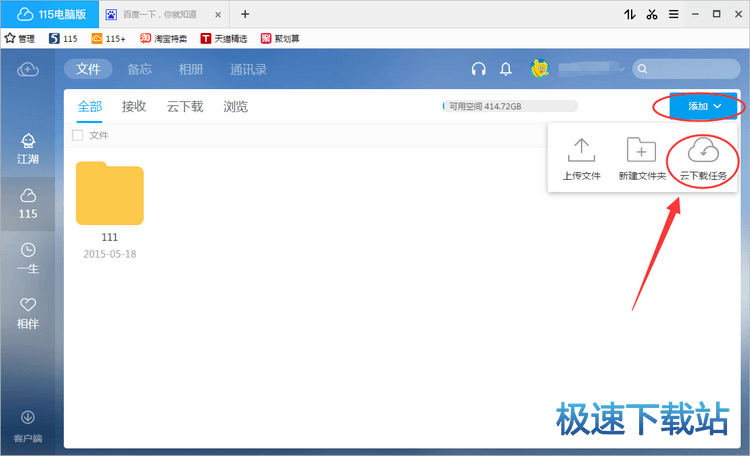The height and width of the screenshot is (456, 750).
Task: Maximize the 115 window
Action: [x=717, y=14]
